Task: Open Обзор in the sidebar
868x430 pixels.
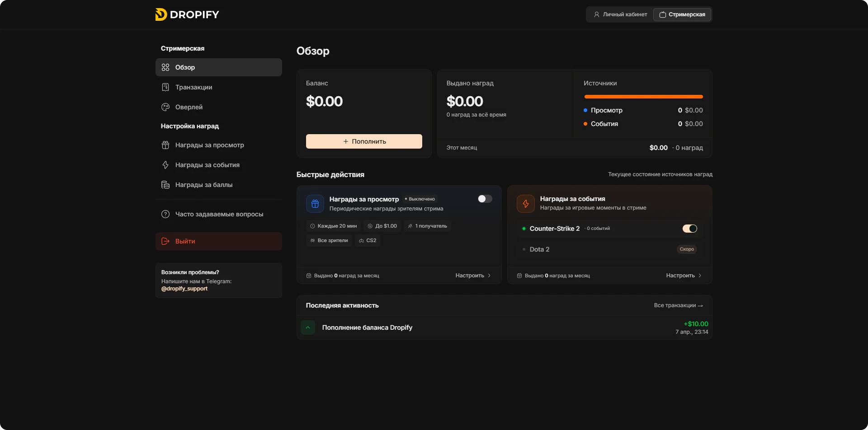Action: pos(219,67)
